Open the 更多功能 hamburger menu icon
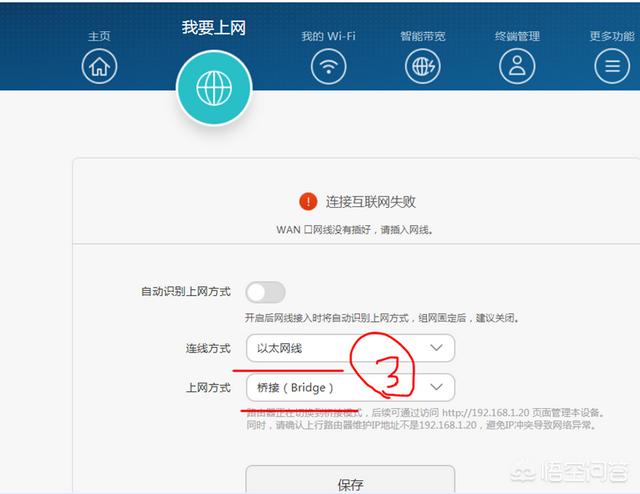Image resolution: width=640 pixels, height=494 pixels. [x=612, y=66]
